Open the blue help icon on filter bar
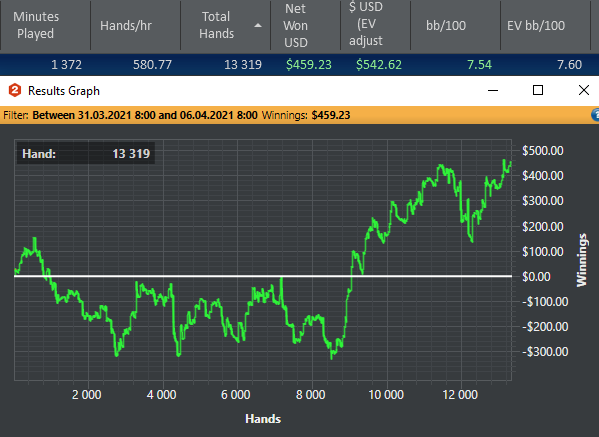This screenshot has width=599, height=437. 595,115
